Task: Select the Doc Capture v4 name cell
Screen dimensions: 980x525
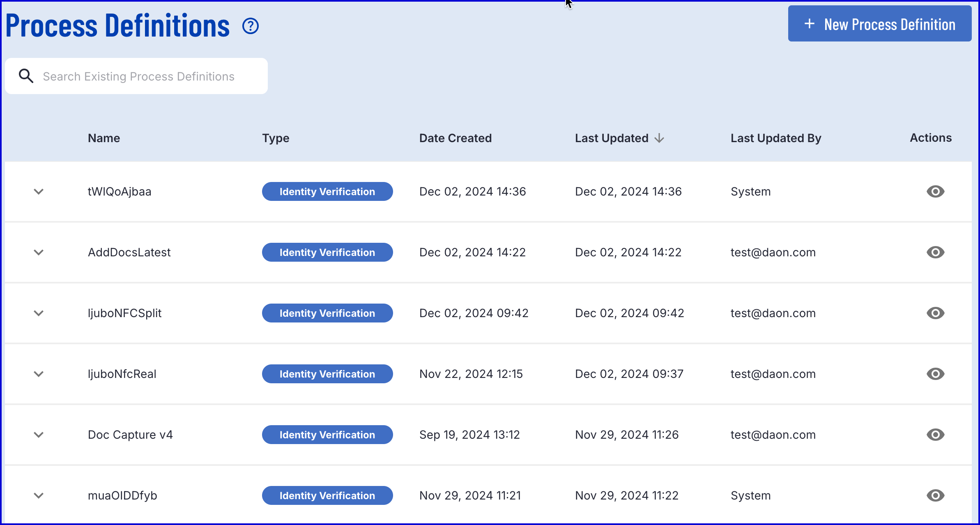Action: 130,435
